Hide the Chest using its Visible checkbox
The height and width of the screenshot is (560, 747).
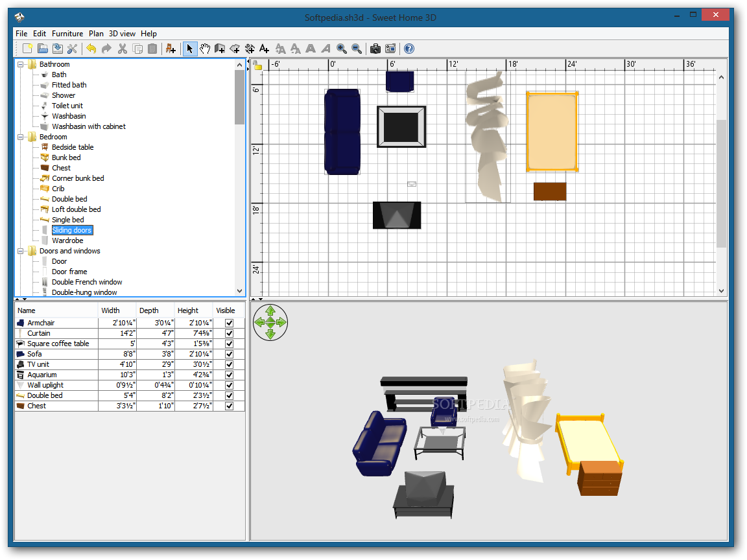pos(229,406)
